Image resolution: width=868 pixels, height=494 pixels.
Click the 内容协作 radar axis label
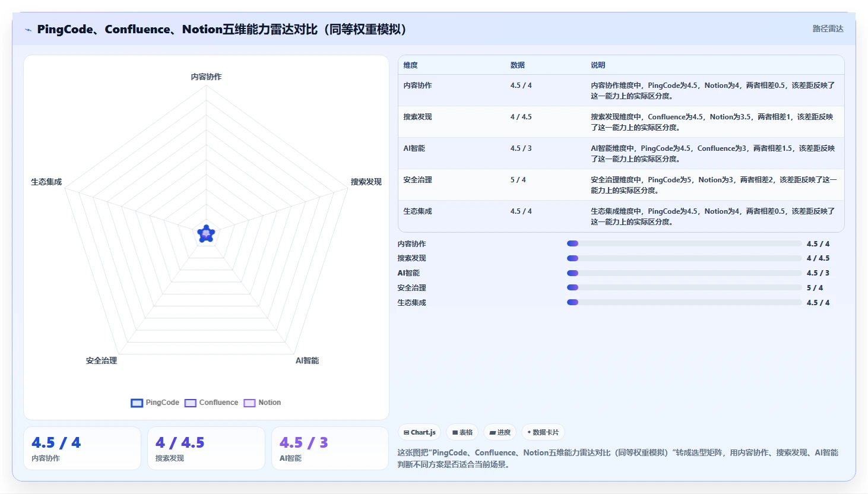pos(206,77)
